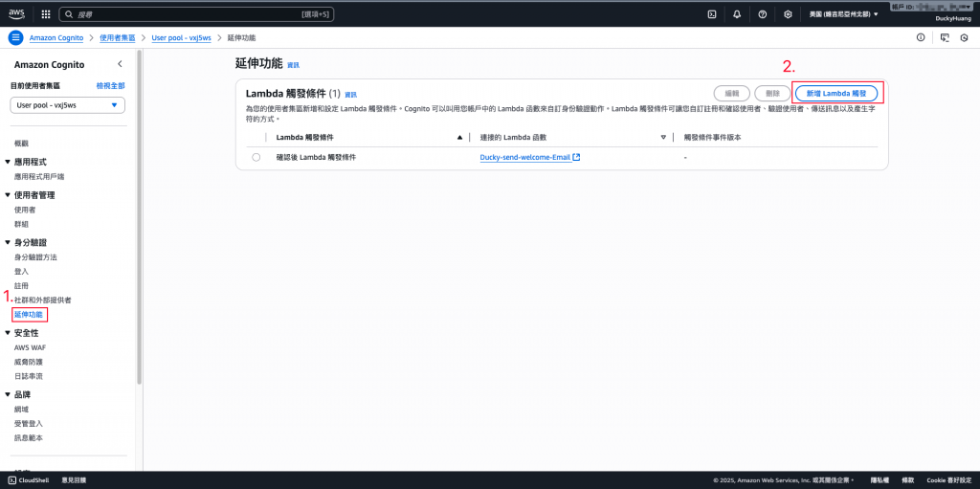Sort by 連接的 Lambda 函數 column arrow
Image resolution: width=980 pixels, height=489 pixels.
663,137
